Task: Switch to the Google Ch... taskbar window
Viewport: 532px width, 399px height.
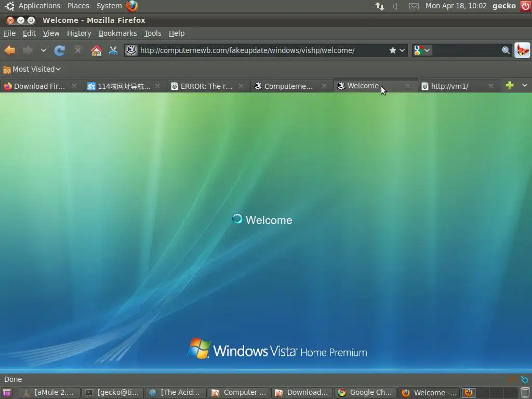Action: [x=365, y=393]
